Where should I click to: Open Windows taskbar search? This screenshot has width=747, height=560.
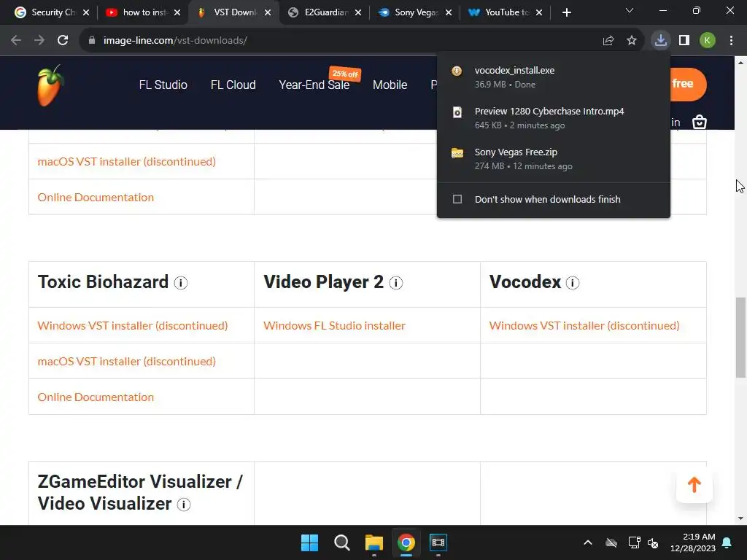coord(341,542)
